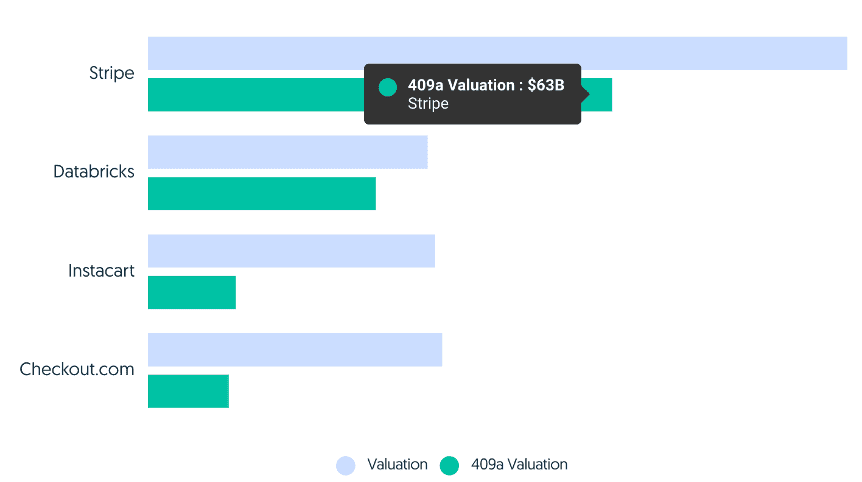Screen dimensions: 862x482
Task: Select the Databricks 409a Valuation green bar
Action: (x=262, y=193)
